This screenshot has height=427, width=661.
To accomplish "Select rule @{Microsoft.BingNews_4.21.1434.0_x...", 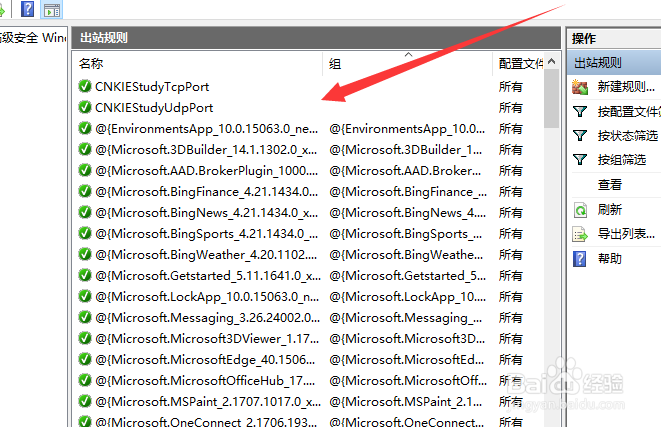I will click(x=207, y=213).
